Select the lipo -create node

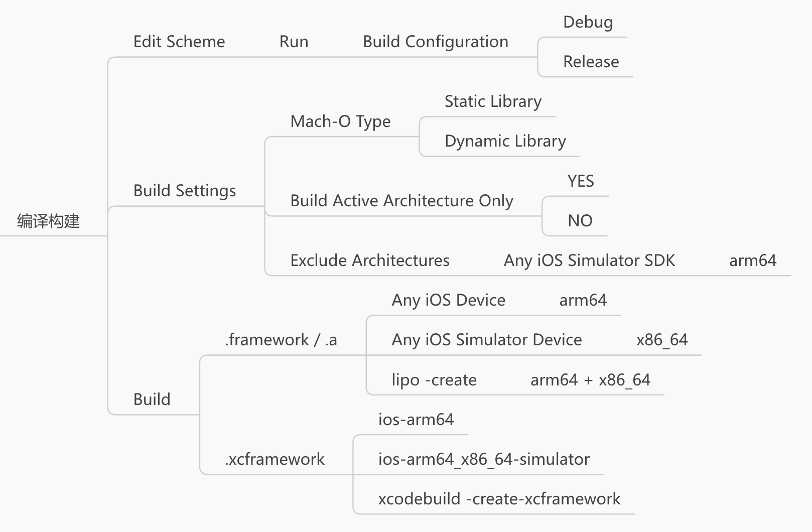(x=434, y=380)
